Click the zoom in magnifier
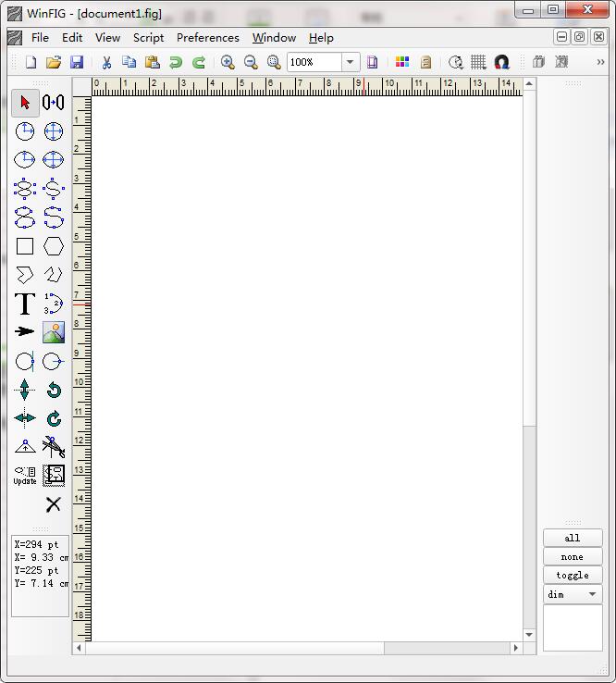616x683 pixels. click(228, 62)
